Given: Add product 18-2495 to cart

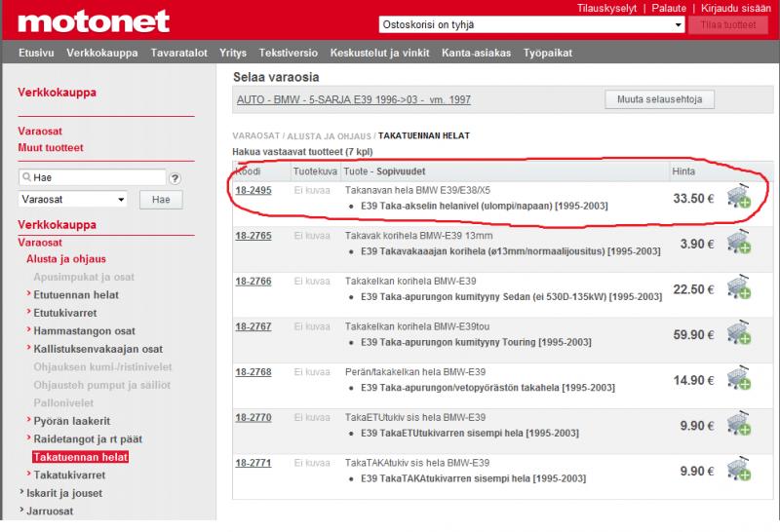Looking at the screenshot, I should pyautogui.click(x=738, y=198).
